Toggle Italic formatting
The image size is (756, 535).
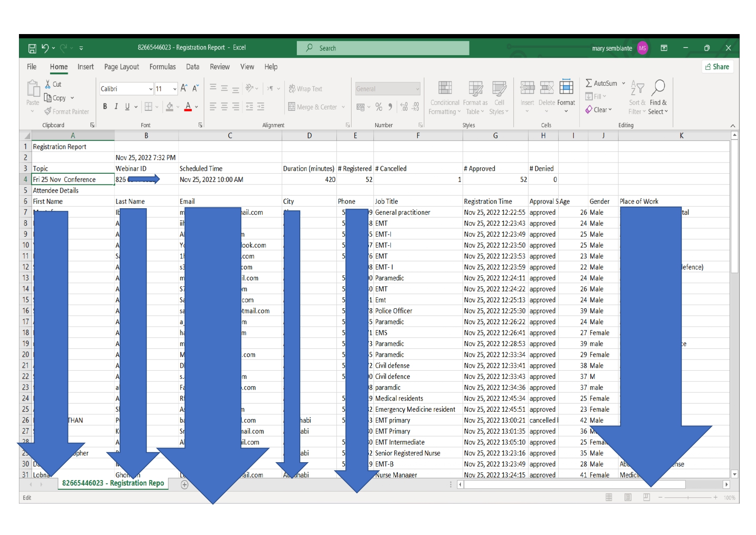[116, 106]
